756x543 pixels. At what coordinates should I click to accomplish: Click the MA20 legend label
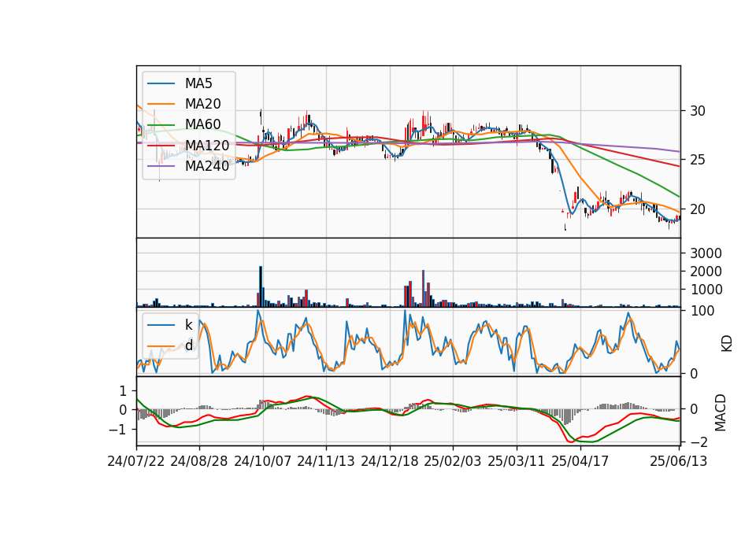(x=202, y=104)
